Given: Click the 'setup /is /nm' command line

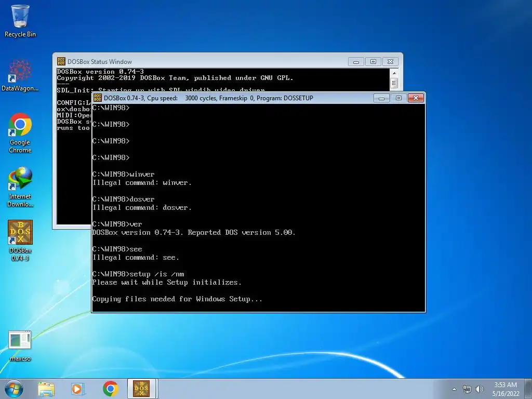Looking at the screenshot, I should 138,274.
